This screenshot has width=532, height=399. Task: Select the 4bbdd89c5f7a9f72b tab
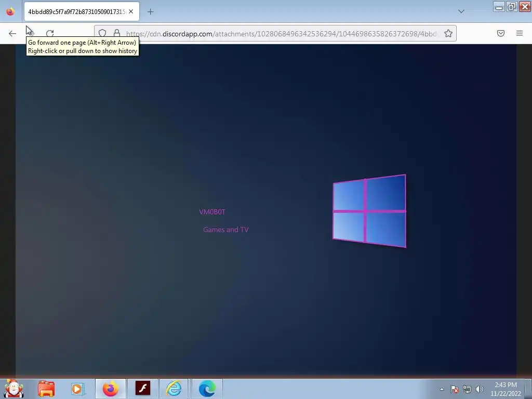(82, 11)
